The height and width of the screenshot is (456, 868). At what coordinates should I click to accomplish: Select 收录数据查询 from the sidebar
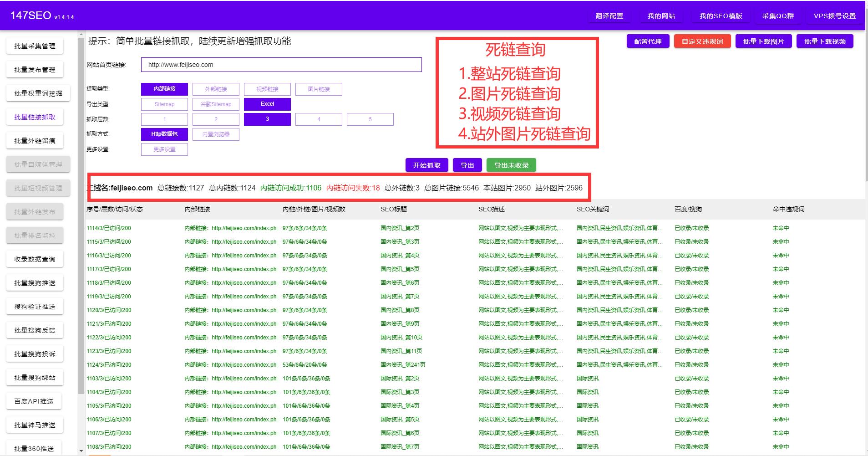[35, 259]
